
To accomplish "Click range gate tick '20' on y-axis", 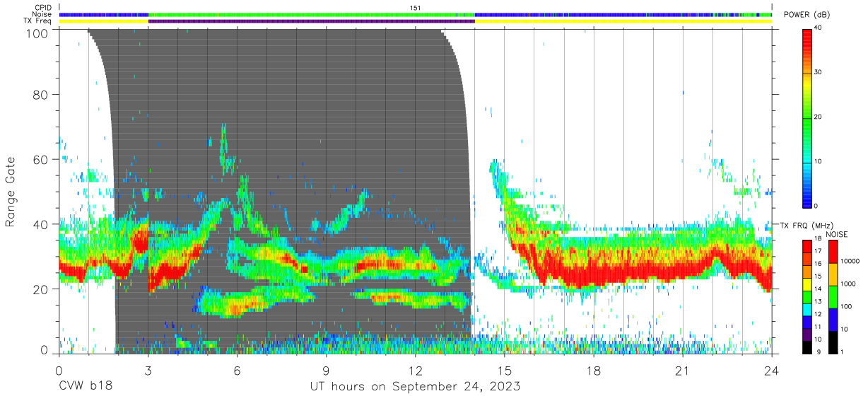I will click(x=41, y=289).
